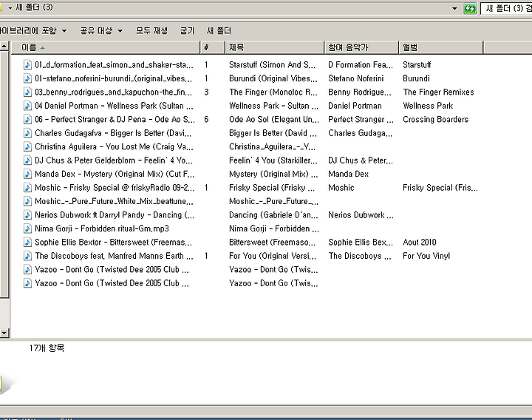The height and width of the screenshot is (420, 532).
Task: Click album Wellness Park
Action: [428, 106]
